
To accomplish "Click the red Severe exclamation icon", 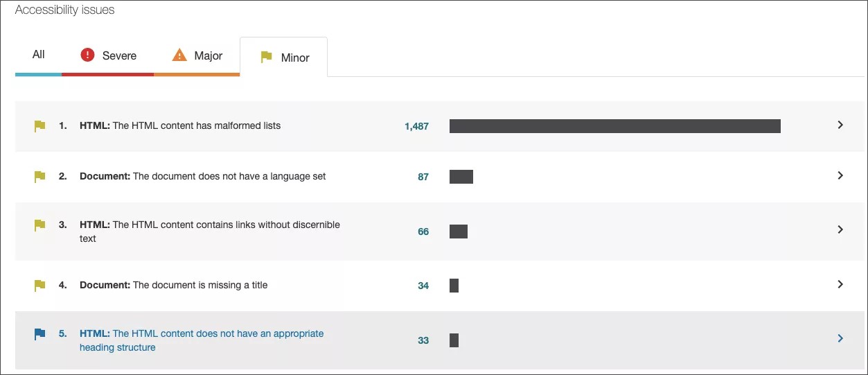I will click(x=87, y=55).
